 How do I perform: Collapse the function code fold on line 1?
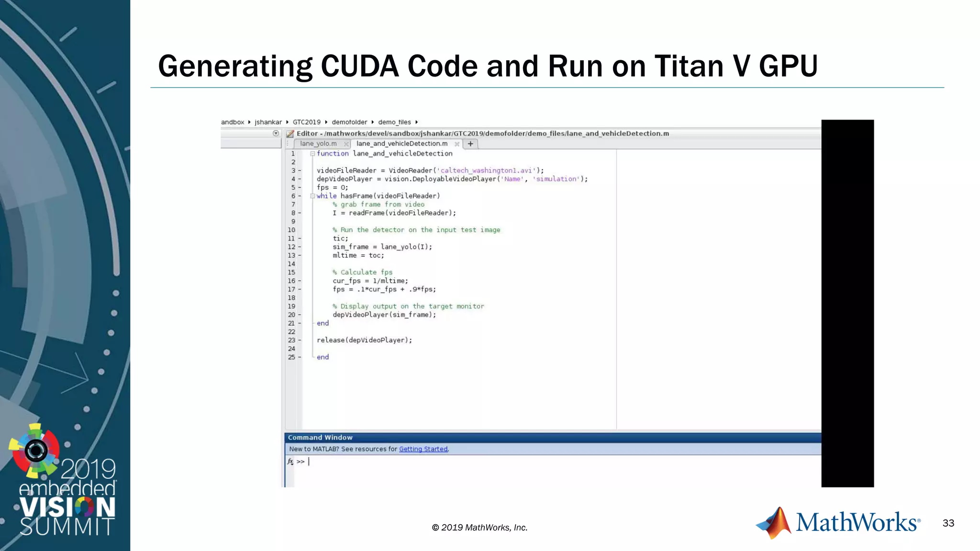click(x=312, y=154)
